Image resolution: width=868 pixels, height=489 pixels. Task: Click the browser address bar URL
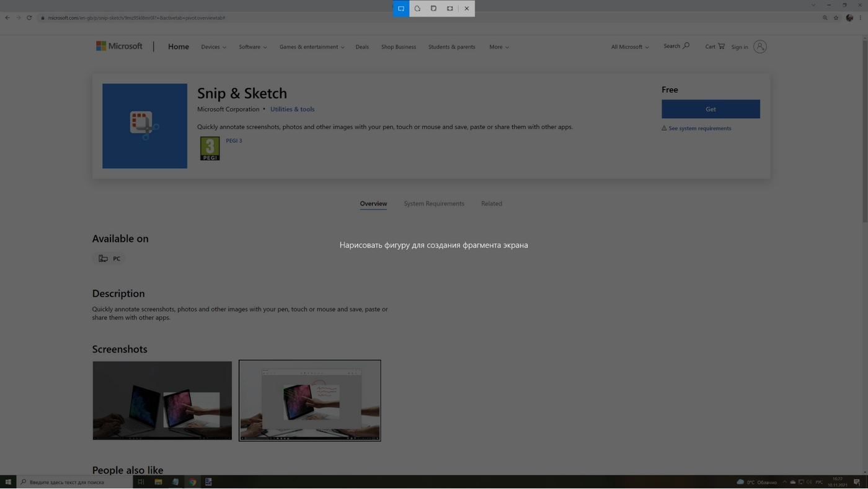coord(136,18)
